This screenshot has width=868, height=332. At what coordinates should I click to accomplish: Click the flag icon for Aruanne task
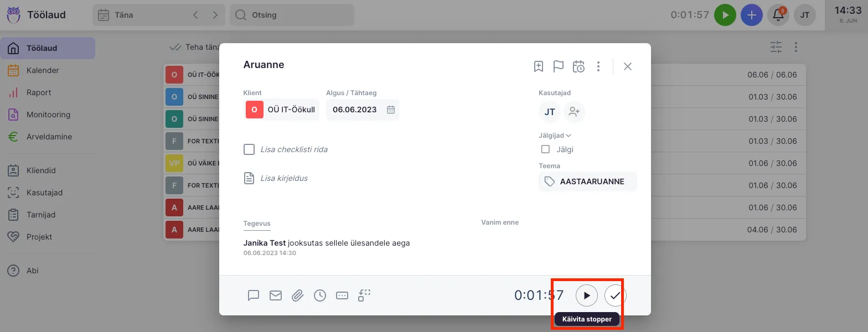pos(558,66)
